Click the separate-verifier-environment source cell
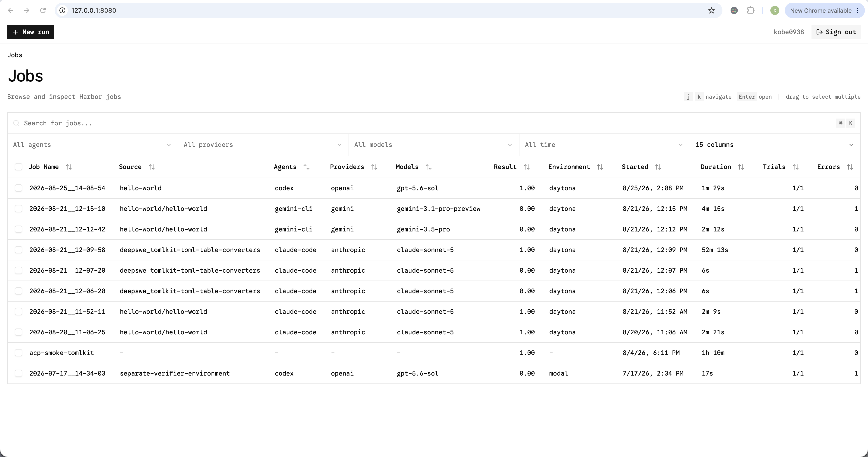Viewport: 868px width, 457px height. [x=175, y=373]
